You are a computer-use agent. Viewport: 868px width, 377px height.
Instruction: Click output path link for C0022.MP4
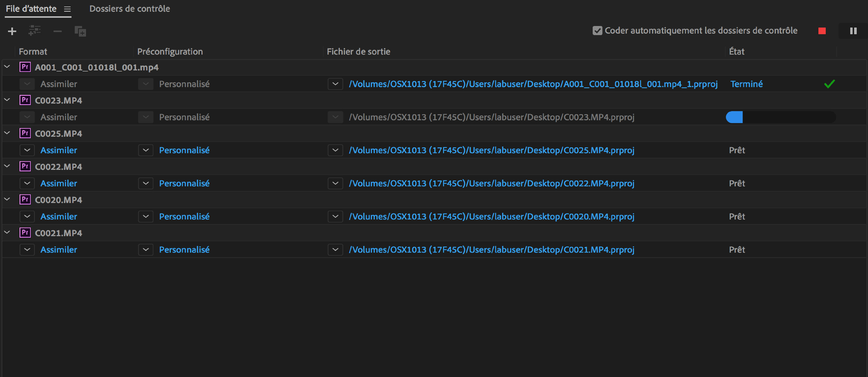491,183
